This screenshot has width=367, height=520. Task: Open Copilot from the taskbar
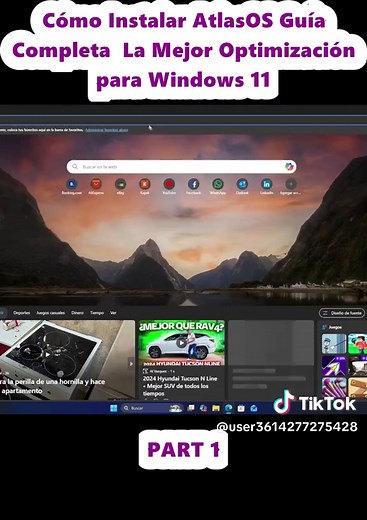(x=203, y=408)
